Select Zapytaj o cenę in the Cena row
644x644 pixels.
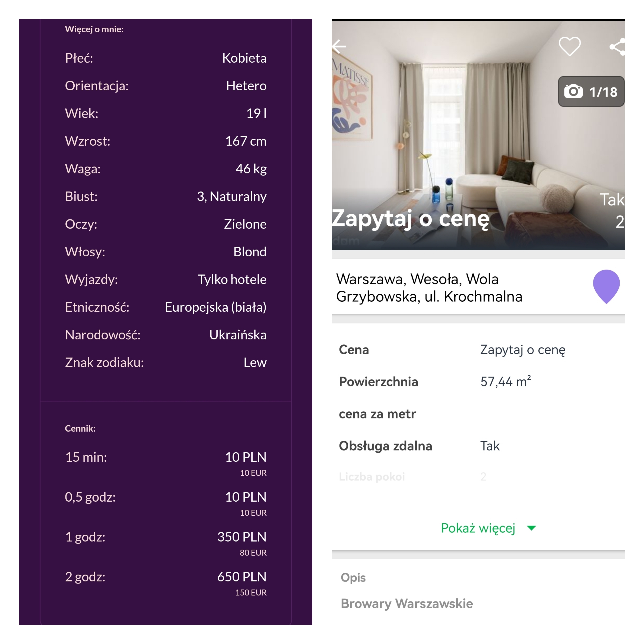[x=522, y=350]
